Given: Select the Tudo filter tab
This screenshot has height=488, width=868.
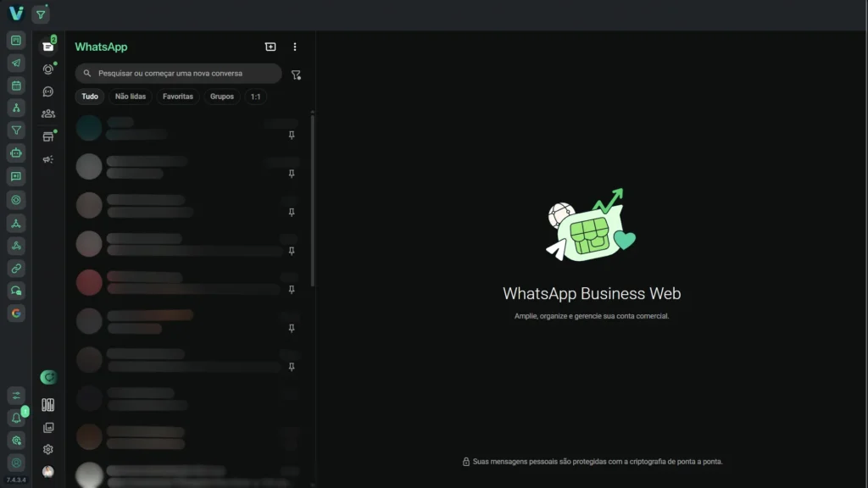Looking at the screenshot, I should (89, 97).
